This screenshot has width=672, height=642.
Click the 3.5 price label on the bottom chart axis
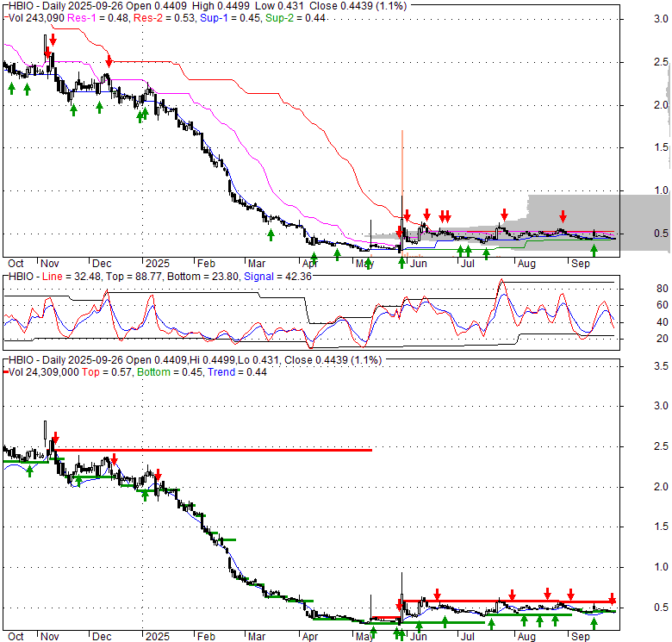point(661,366)
